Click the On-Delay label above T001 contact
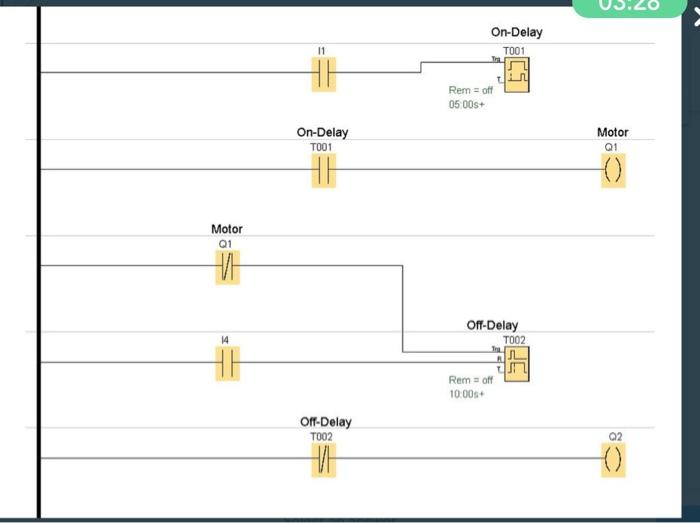700x523 pixels. click(322, 133)
